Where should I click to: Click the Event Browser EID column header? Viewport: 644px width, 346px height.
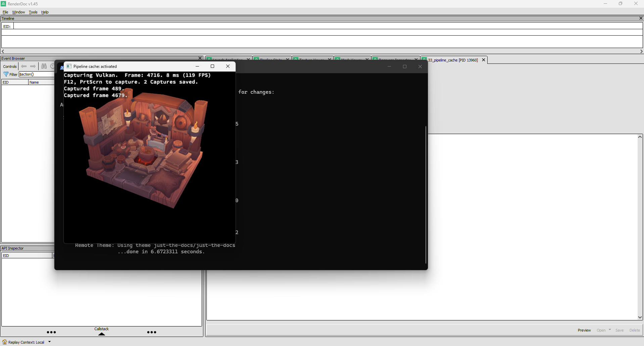pyautogui.click(x=15, y=82)
